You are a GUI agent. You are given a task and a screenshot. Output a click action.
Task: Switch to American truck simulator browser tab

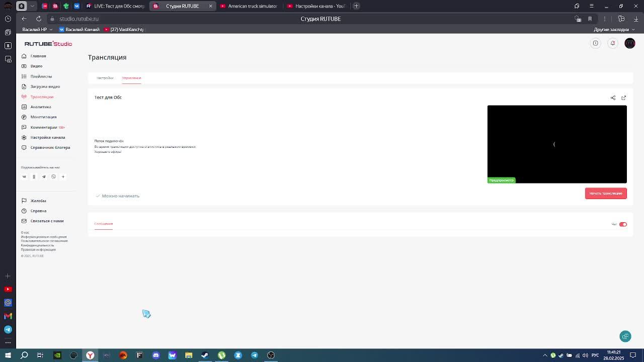(x=249, y=6)
